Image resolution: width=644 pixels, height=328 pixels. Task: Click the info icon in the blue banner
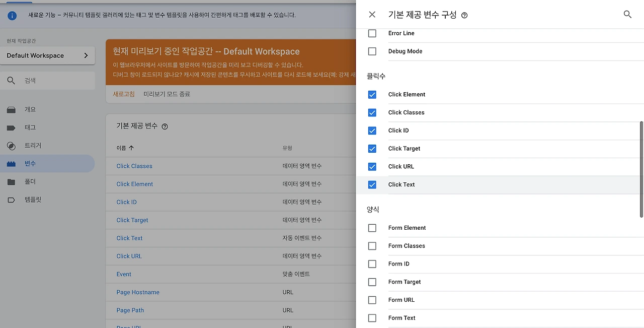pyautogui.click(x=12, y=16)
